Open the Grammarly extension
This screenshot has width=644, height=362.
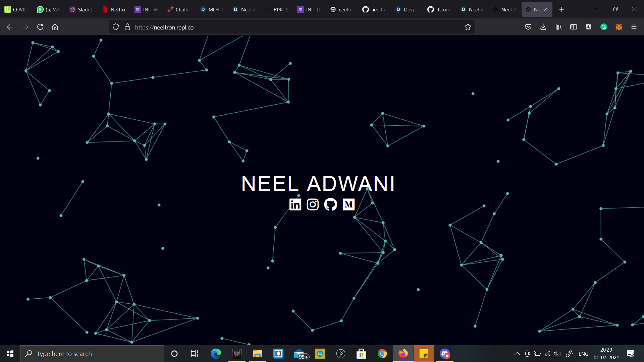(x=604, y=27)
